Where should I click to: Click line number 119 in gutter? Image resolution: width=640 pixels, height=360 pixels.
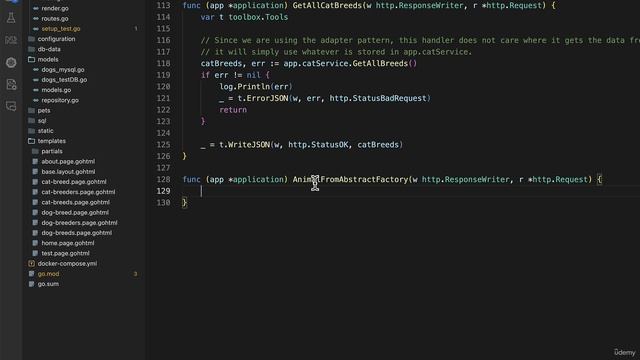(163, 75)
